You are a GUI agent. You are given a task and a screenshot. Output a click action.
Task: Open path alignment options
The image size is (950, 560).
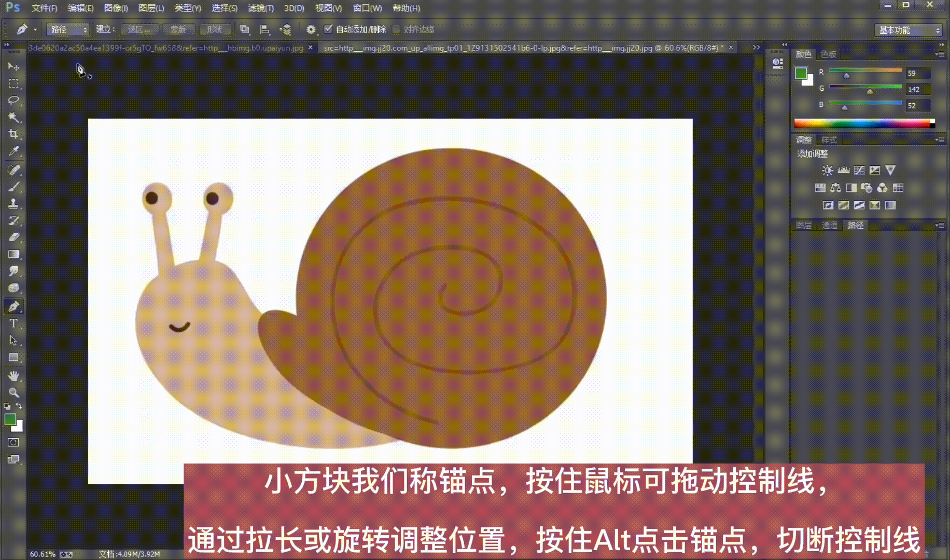[264, 30]
